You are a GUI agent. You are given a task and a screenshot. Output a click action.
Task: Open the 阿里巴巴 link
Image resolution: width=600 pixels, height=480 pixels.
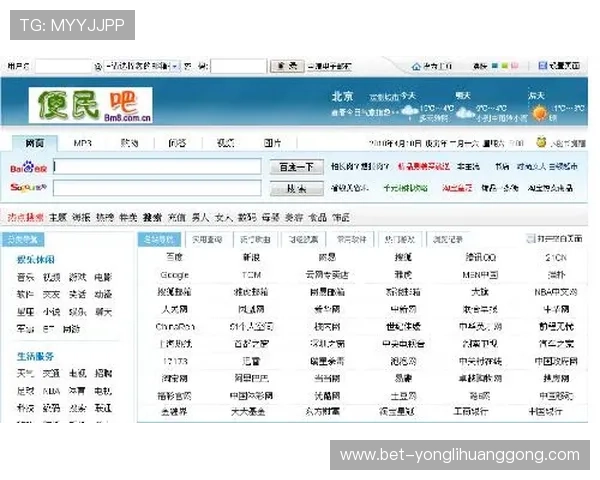click(x=251, y=378)
